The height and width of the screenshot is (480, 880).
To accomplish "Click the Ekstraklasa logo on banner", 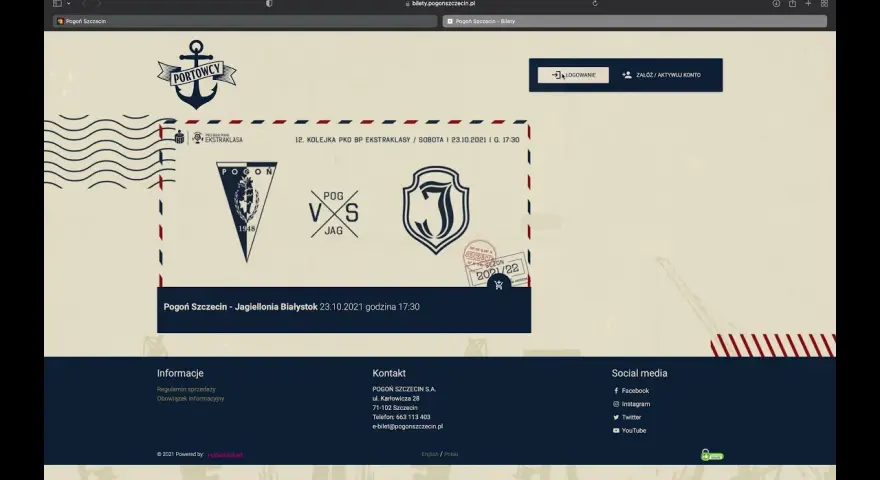I will coord(217,138).
